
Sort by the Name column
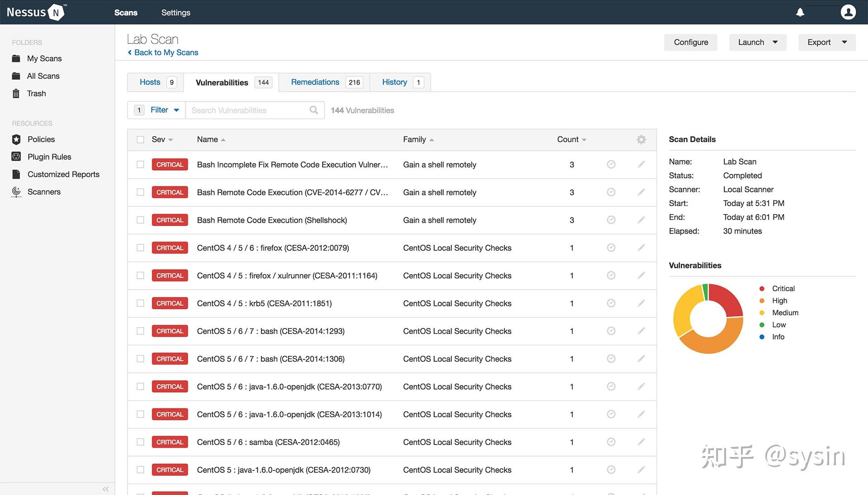211,139
